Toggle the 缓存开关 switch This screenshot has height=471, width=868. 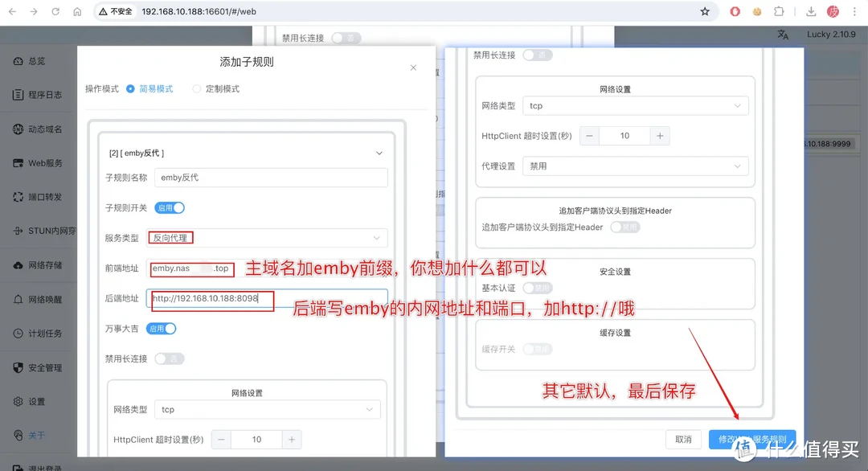pos(538,350)
